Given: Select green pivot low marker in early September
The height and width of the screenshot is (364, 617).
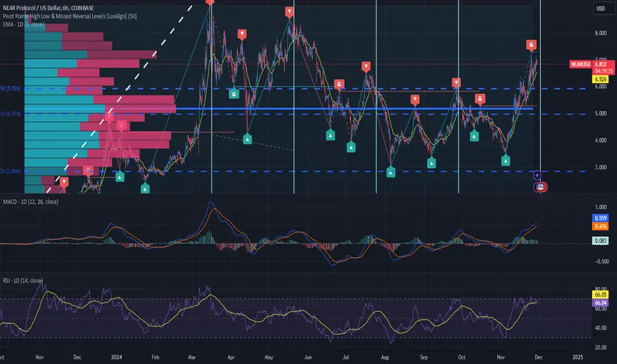Looking at the screenshot, I should (431, 163).
